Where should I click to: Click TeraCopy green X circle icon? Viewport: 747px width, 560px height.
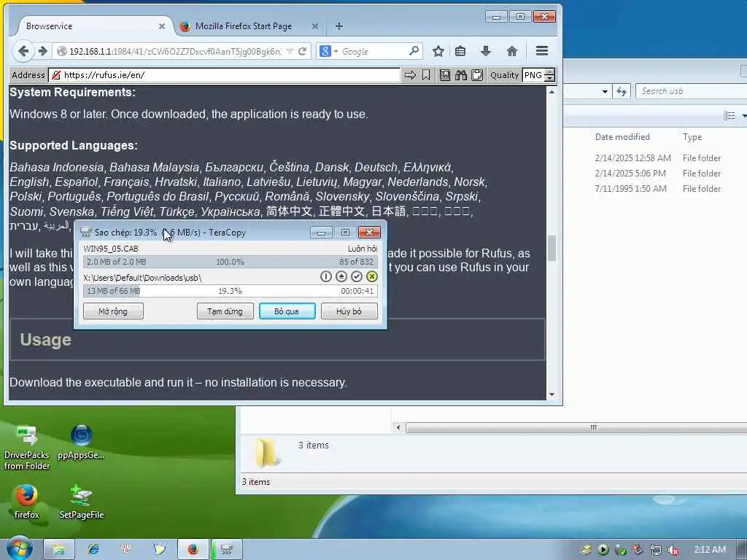[371, 276]
